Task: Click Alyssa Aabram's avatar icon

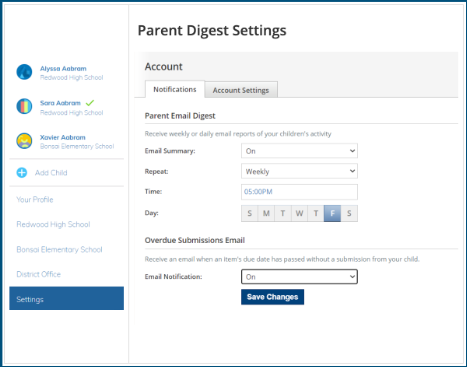Action: coord(24,72)
